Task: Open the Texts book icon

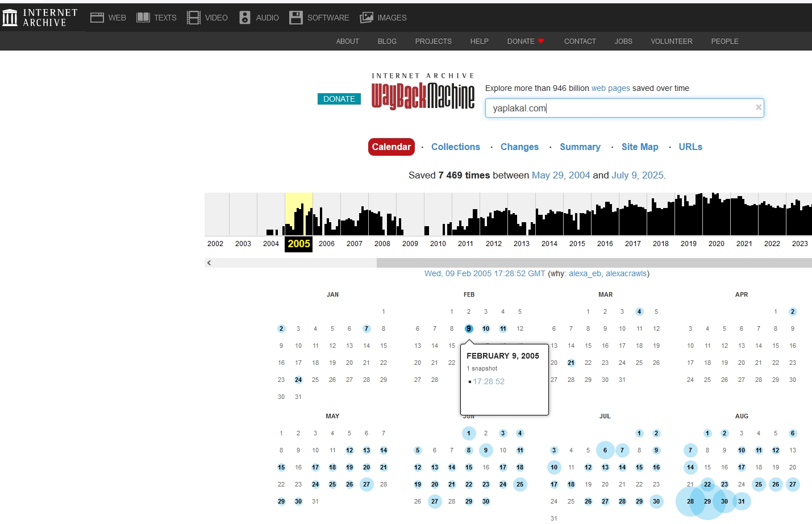Action: [143, 18]
